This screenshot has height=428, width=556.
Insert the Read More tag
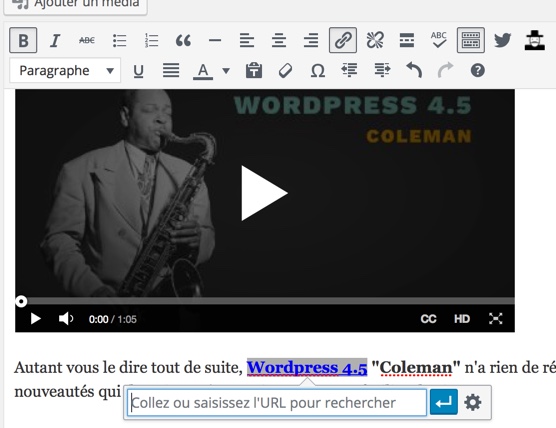(407, 40)
